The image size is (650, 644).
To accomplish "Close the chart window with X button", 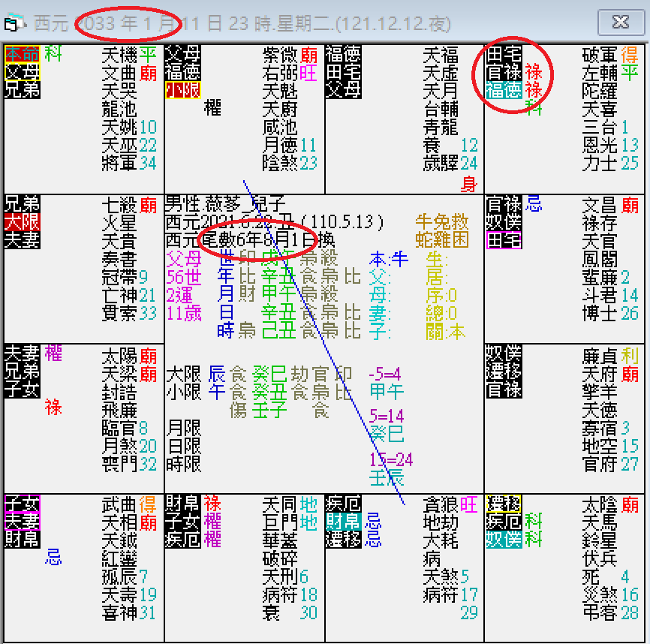I will click(x=620, y=23).
